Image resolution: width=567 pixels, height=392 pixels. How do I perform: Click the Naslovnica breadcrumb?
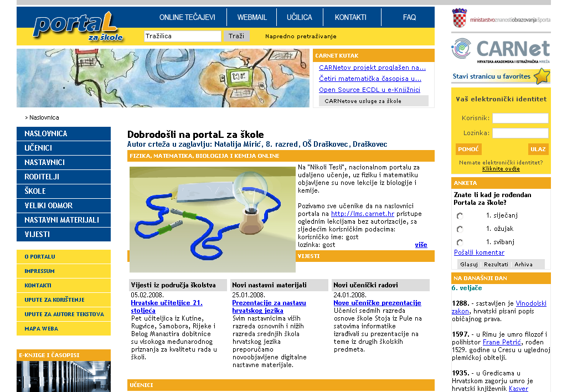pos(44,117)
